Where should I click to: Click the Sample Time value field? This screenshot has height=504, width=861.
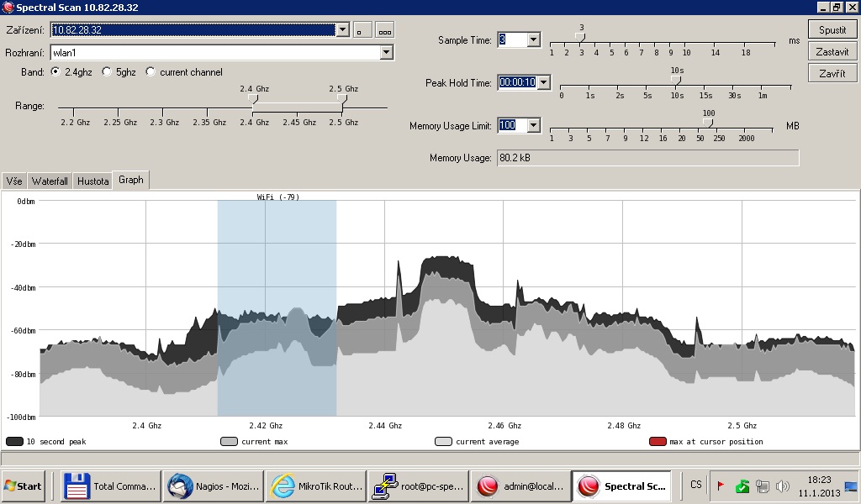coord(512,39)
